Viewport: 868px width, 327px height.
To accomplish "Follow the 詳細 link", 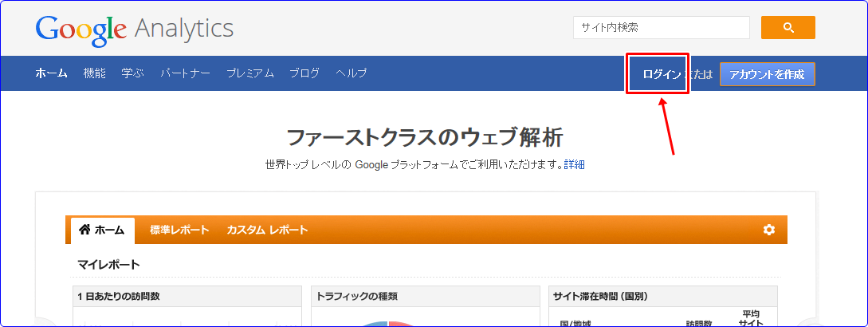I will click(574, 164).
